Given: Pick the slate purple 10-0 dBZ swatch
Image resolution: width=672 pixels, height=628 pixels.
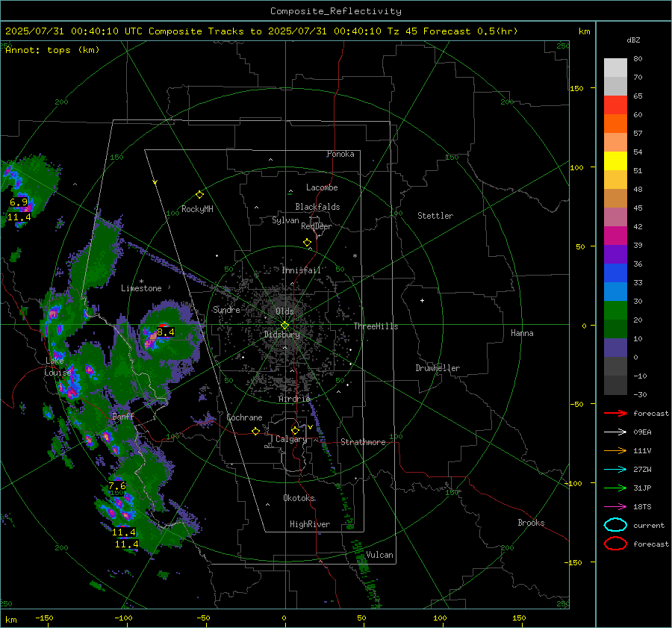Looking at the screenshot, I should pos(615,348).
